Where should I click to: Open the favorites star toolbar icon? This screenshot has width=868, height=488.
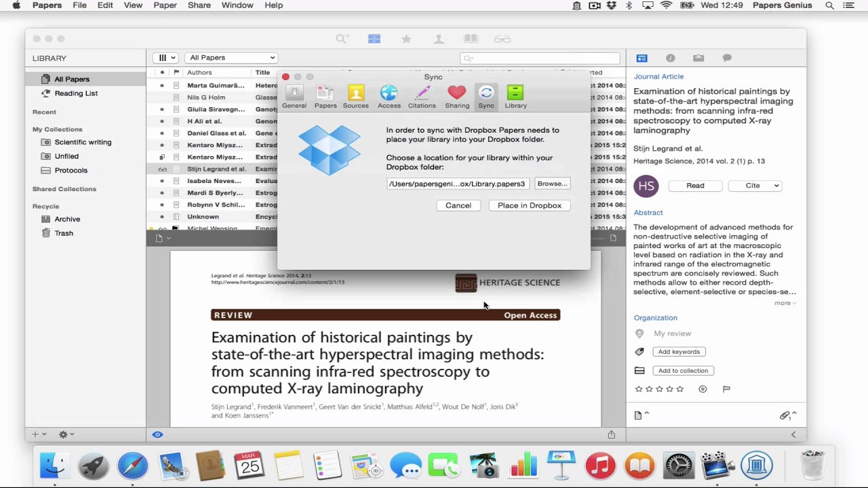pyautogui.click(x=406, y=39)
